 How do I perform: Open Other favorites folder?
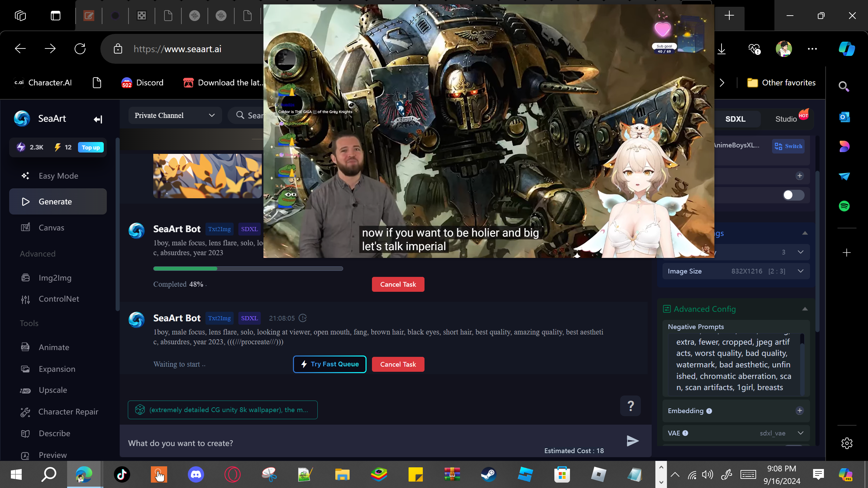click(782, 83)
